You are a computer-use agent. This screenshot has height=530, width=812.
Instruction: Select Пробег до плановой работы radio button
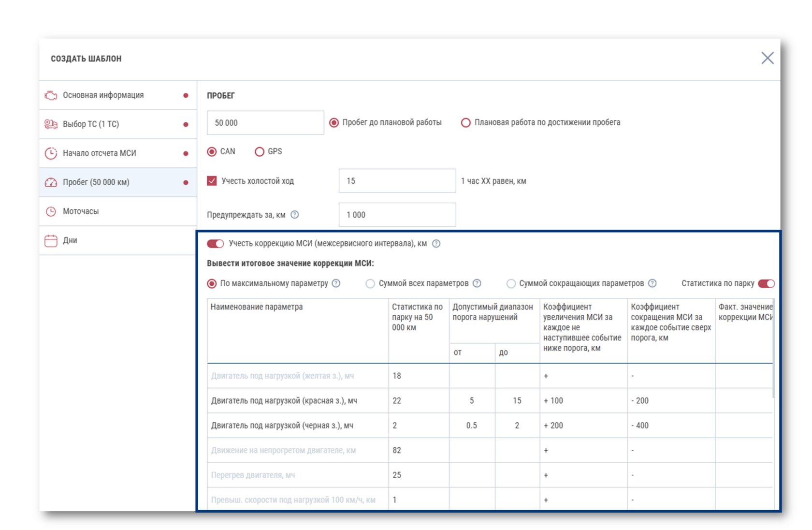point(334,123)
